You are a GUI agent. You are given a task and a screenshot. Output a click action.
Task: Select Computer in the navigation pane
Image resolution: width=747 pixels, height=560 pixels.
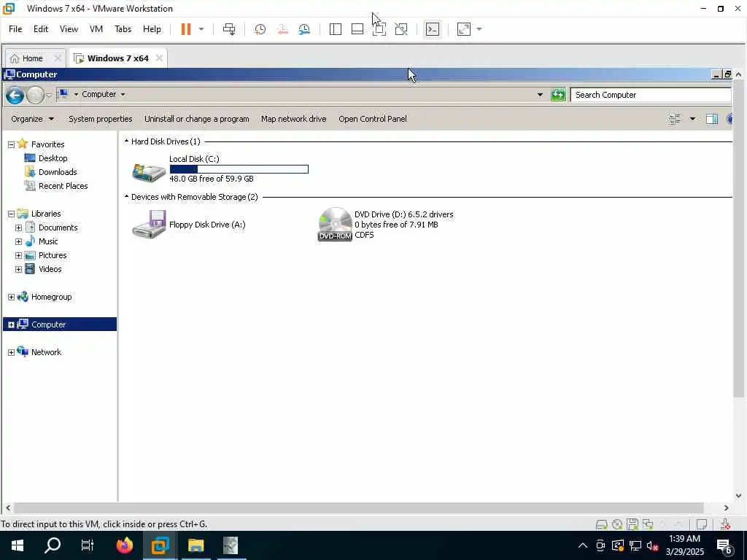[60, 324]
